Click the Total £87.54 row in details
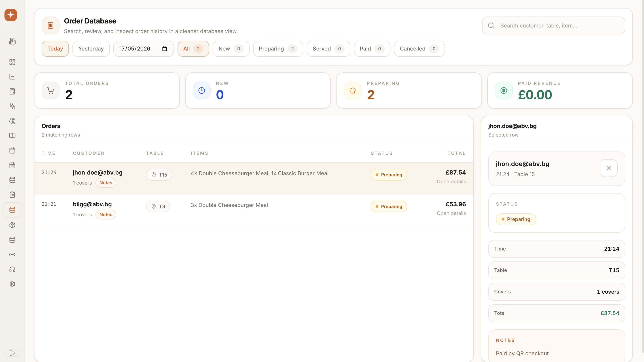This screenshot has width=644, height=362. pyautogui.click(x=557, y=313)
